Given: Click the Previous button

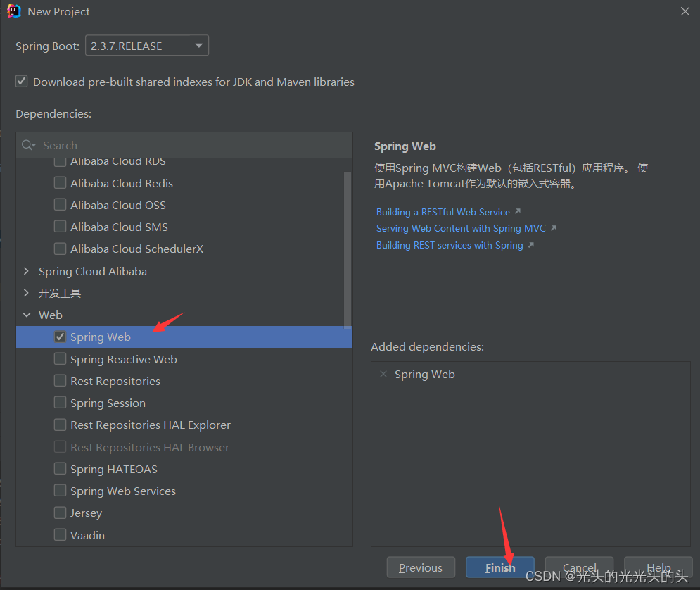Looking at the screenshot, I should click(421, 567).
